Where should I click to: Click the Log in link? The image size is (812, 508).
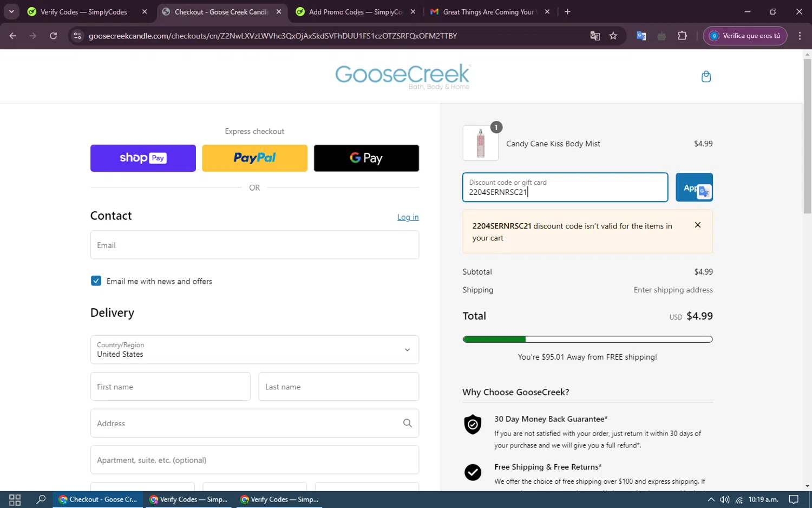click(408, 217)
